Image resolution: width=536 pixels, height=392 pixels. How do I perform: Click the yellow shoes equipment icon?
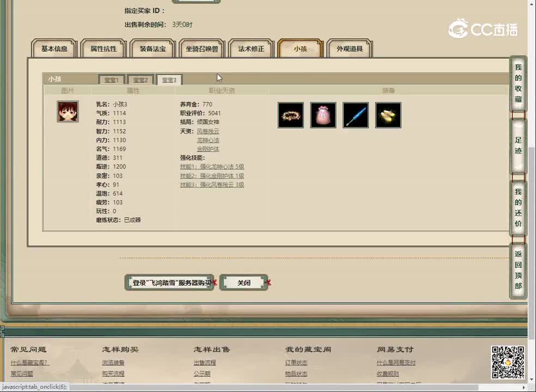click(x=388, y=115)
